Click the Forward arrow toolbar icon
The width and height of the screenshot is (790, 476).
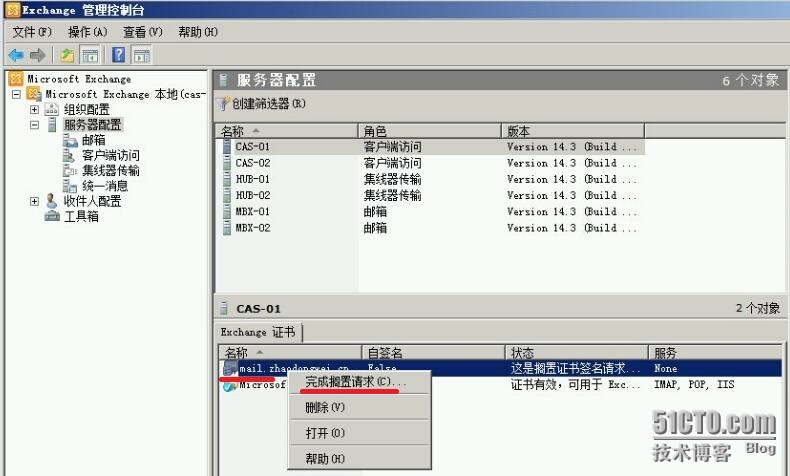tap(37, 55)
